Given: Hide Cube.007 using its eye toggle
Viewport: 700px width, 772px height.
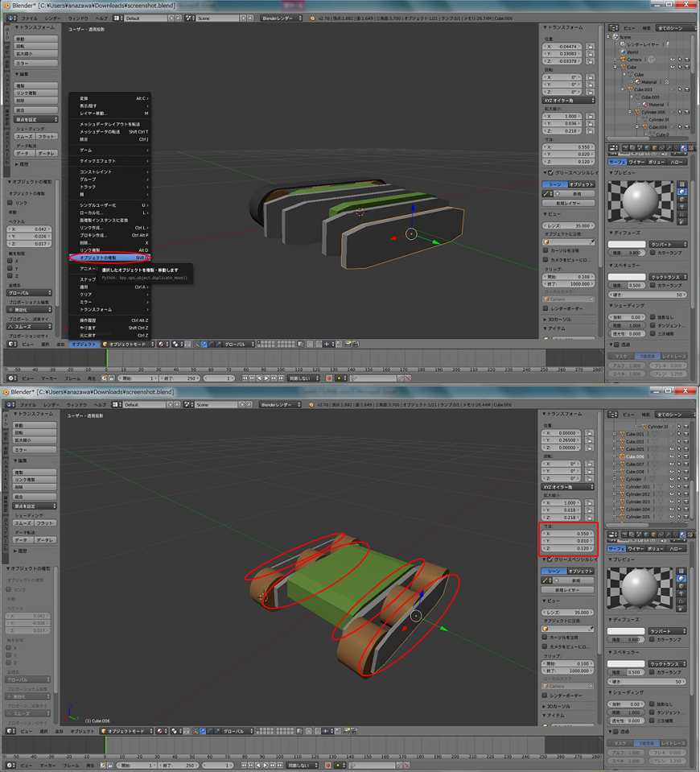Looking at the screenshot, I should 671,464.
